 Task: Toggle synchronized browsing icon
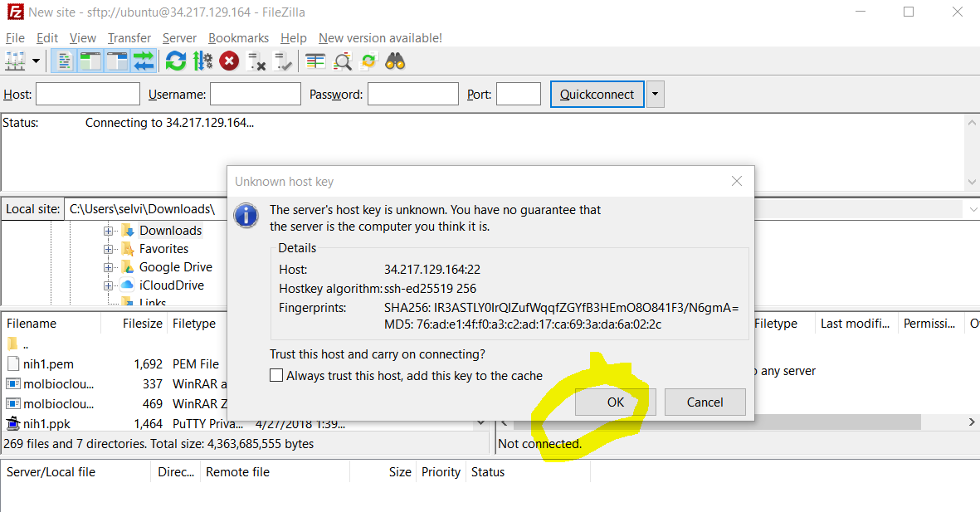(x=368, y=61)
